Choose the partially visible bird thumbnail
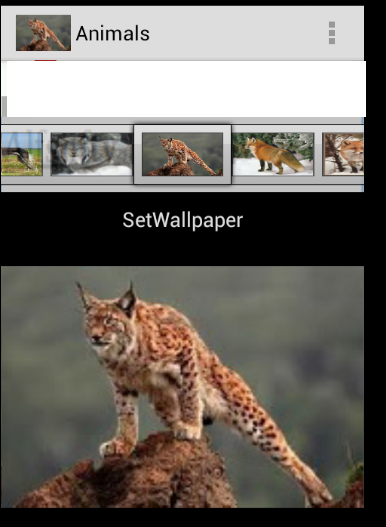The width and height of the screenshot is (386, 527). pyautogui.click(x=22, y=154)
